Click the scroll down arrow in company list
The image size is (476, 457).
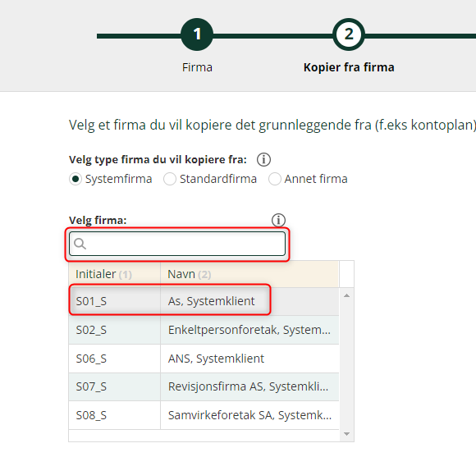(x=346, y=434)
